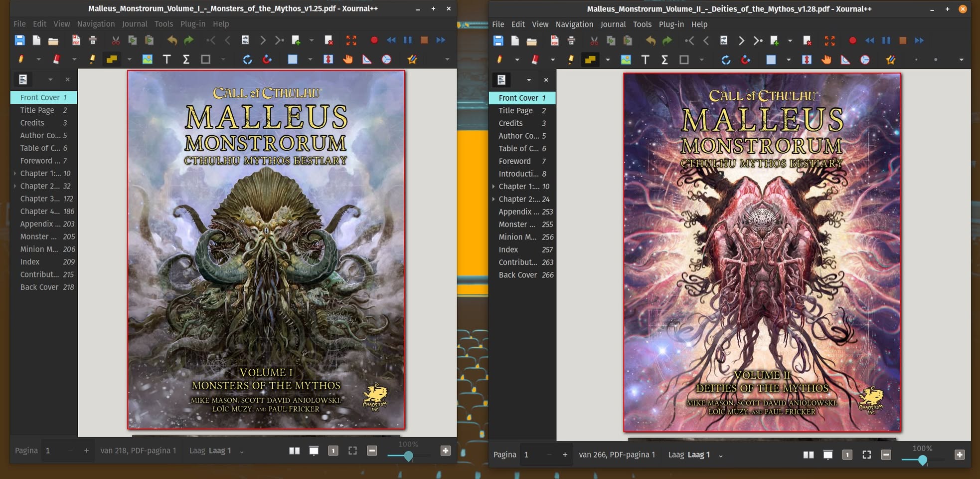The width and height of the screenshot is (980, 479).
Task: Export as PDF in Volume I window
Action: pos(76,40)
